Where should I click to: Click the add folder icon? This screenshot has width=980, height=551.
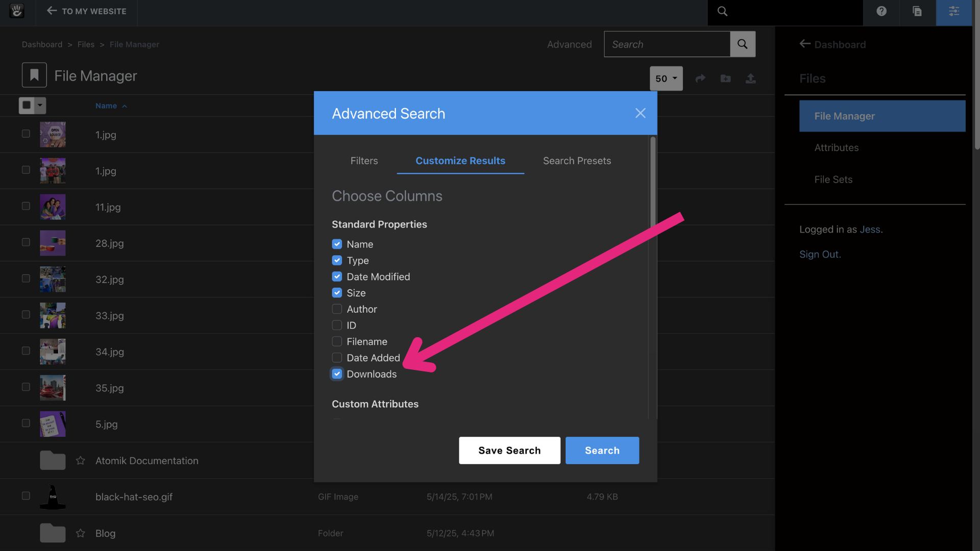click(725, 79)
